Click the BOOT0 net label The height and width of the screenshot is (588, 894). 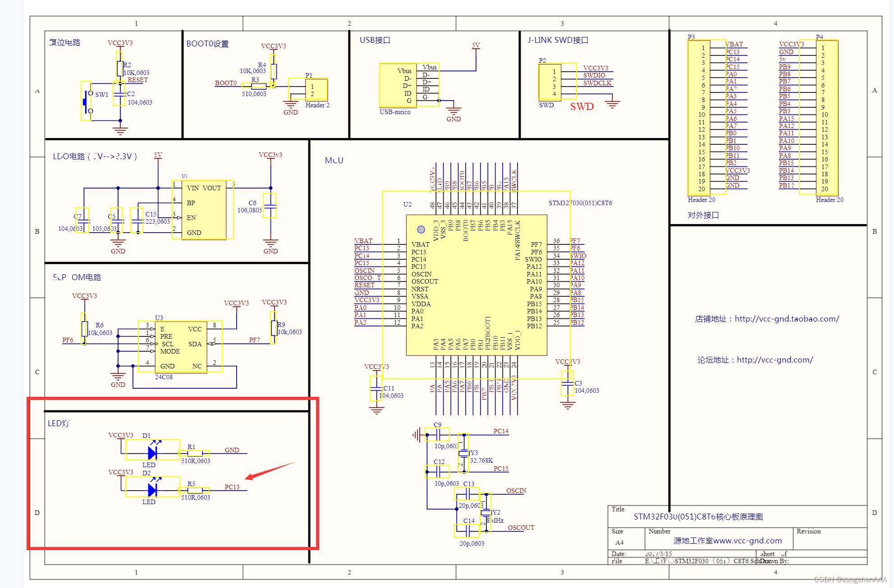[x=225, y=83]
